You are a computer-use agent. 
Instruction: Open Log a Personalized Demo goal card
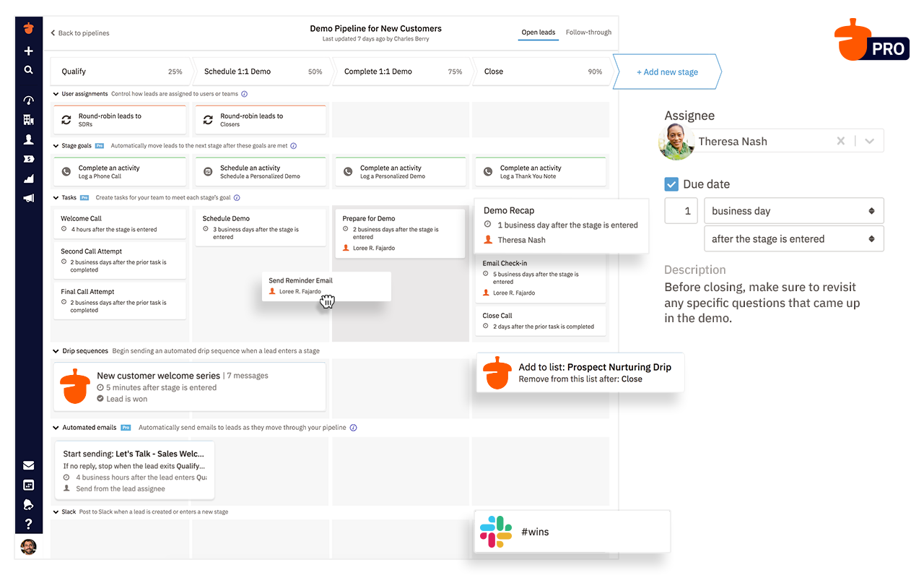click(400, 172)
